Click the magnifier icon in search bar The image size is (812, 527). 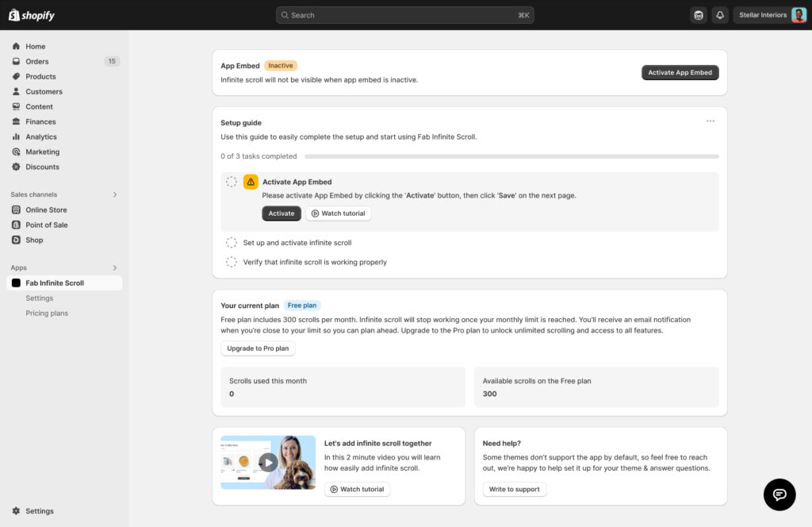[x=285, y=15]
